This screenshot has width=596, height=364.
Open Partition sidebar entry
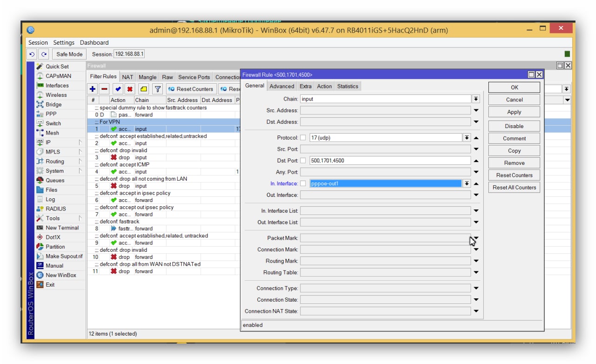click(x=55, y=247)
